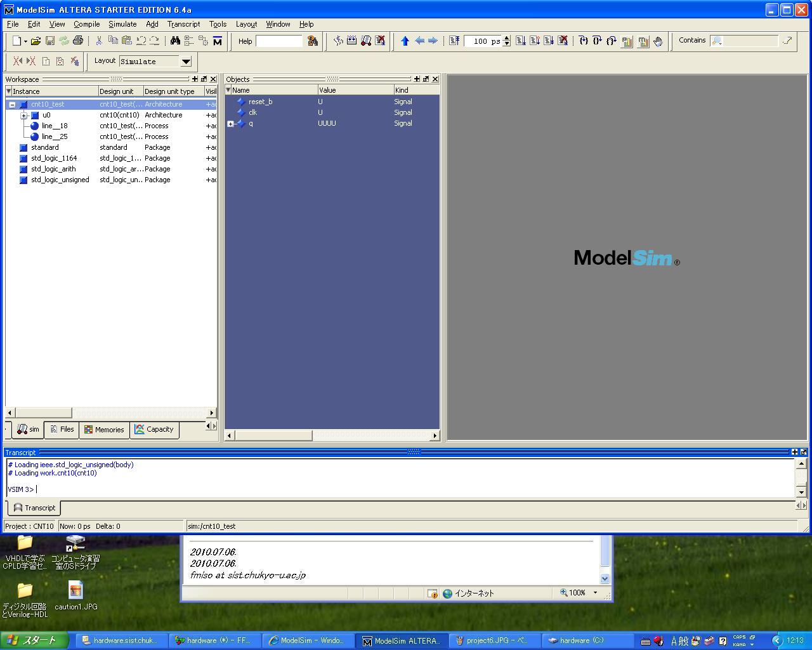Open the Layout Simulate dropdown
Viewport: 812px width, 650px height.
(186, 62)
